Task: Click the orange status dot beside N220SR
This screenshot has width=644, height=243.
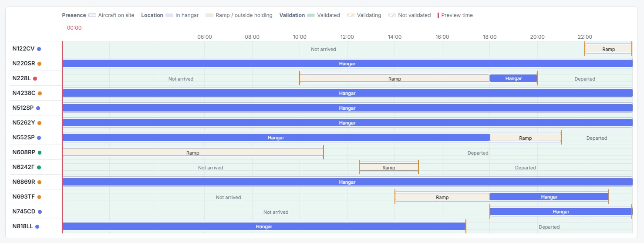Action: click(x=39, y=64)
